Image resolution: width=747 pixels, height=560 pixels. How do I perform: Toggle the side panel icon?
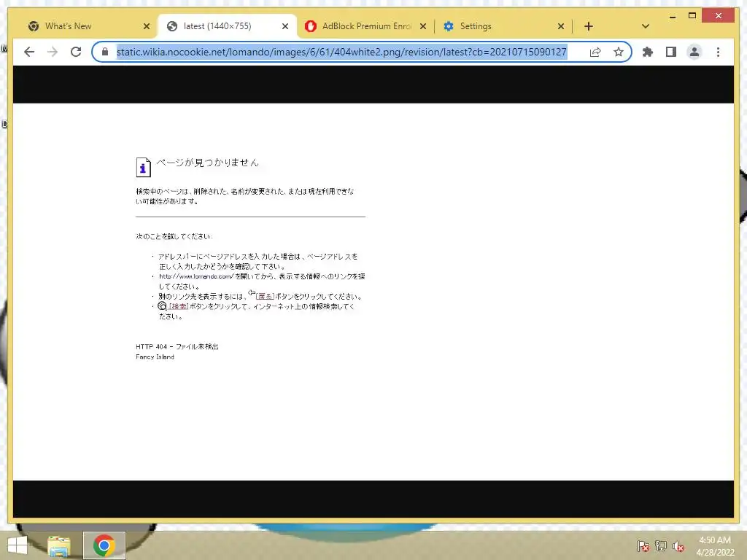[671, 52]
